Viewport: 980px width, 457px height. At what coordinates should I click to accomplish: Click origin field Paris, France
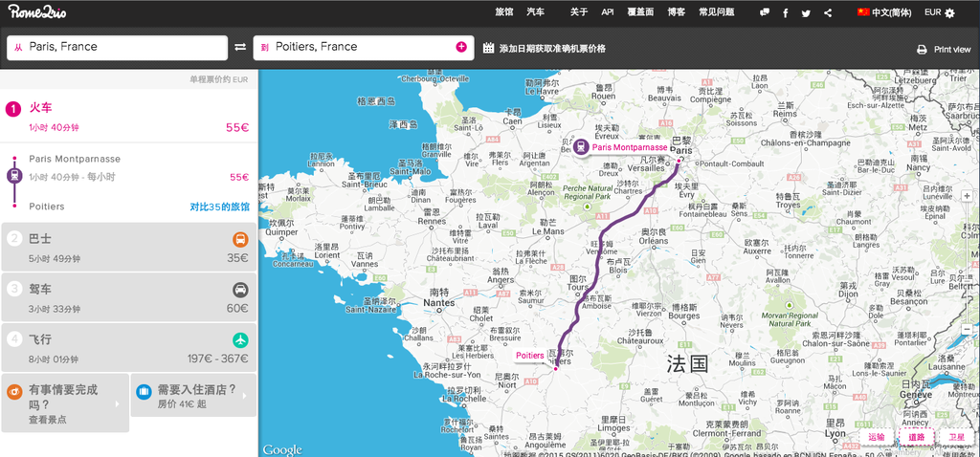(117, 48)
